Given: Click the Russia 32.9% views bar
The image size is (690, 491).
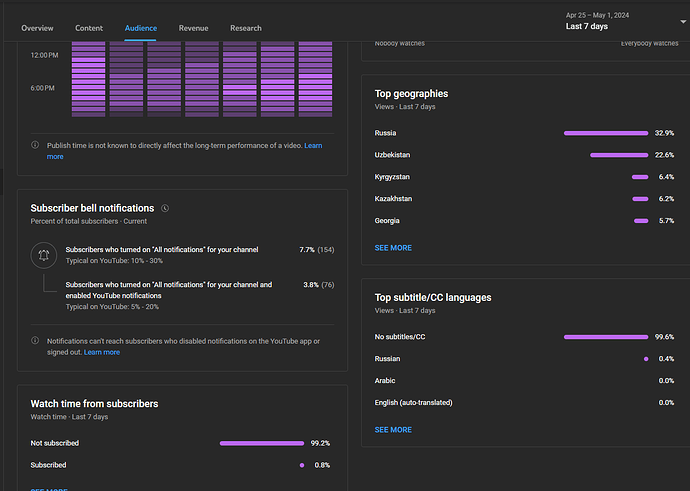Looking at the screenshot, I should coord(606,133).
